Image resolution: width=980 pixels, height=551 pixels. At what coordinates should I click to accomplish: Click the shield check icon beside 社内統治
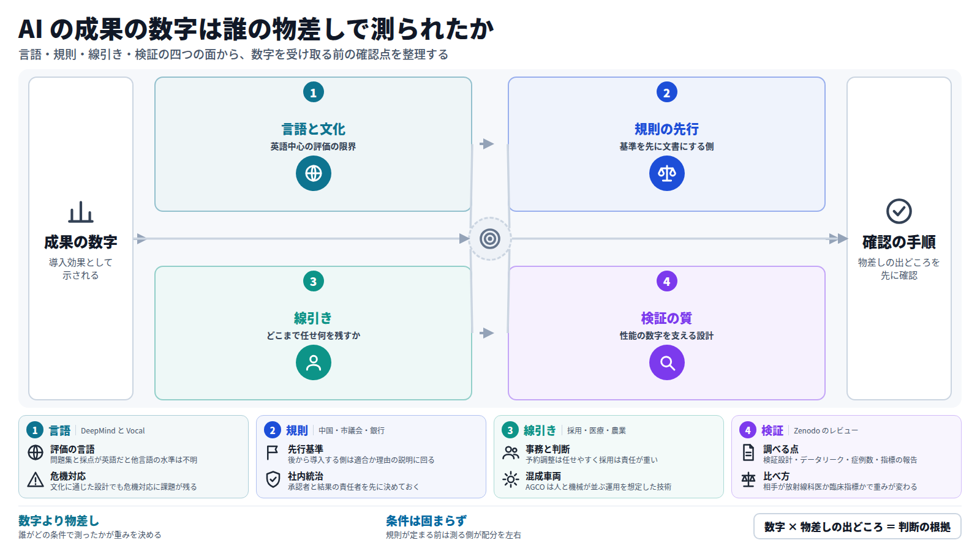point(273,479)
